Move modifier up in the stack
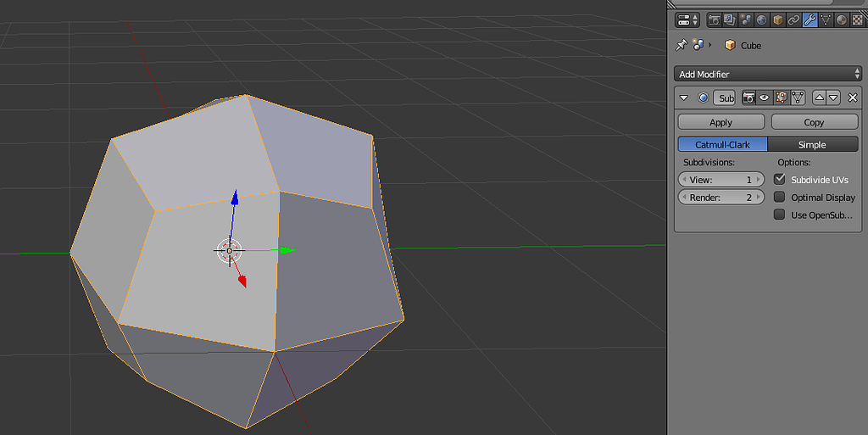This screenshot has height=435, width=868. coord(820,98)
